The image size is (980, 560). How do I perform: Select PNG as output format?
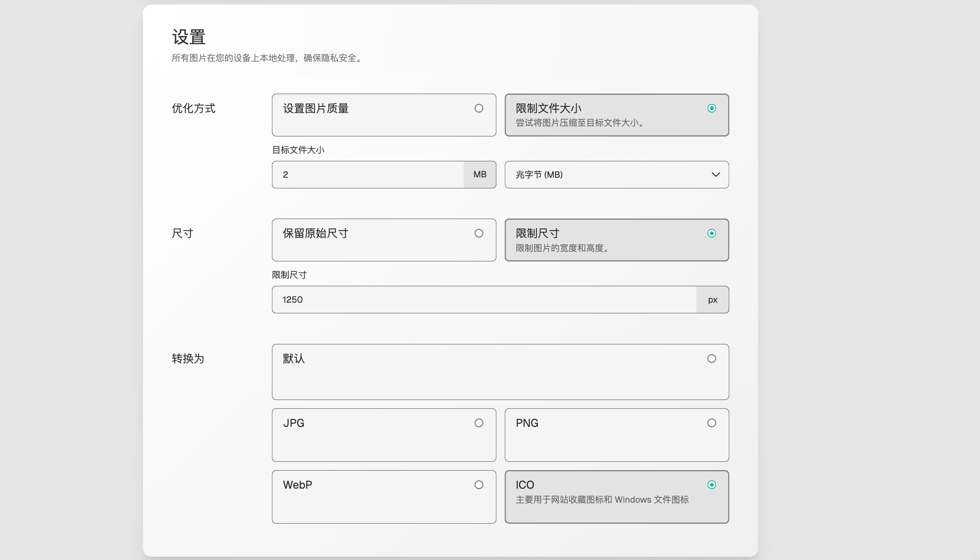(711, 423)
